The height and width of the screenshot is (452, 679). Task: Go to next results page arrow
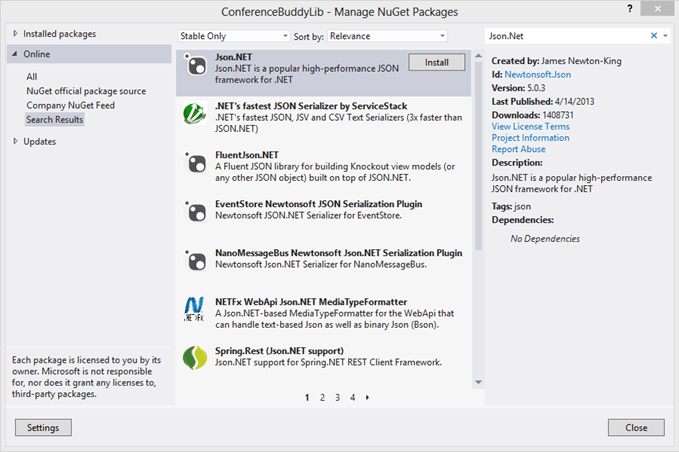(367, 397)
